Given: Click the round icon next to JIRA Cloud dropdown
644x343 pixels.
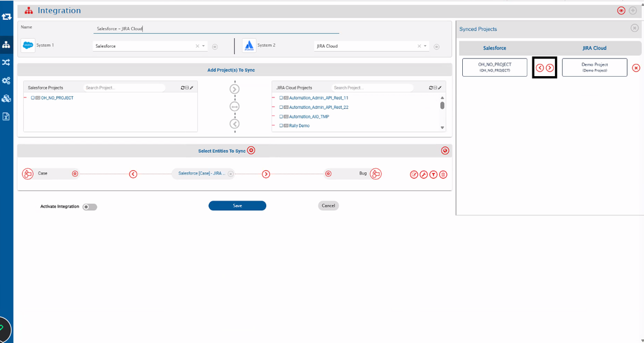Looking at the screenshot, I should [436, 47].
